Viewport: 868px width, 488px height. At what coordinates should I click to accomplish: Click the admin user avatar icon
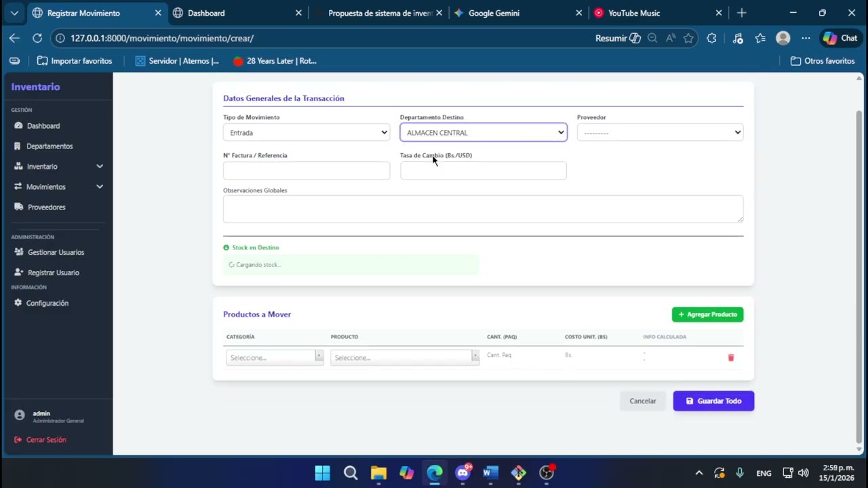click(20, 415)
